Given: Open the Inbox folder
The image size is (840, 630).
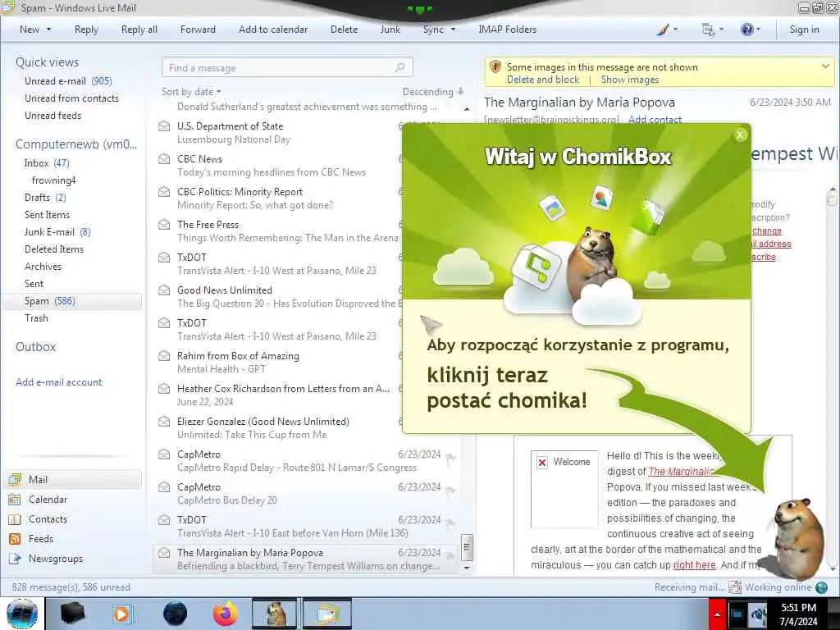Looking at the screenshot, I should 47,163.
